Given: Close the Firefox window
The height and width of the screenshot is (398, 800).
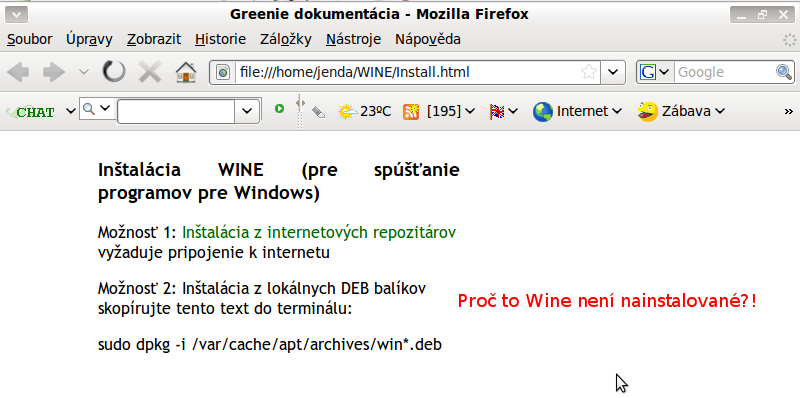Looking at the screenshot, I should 784,15.
